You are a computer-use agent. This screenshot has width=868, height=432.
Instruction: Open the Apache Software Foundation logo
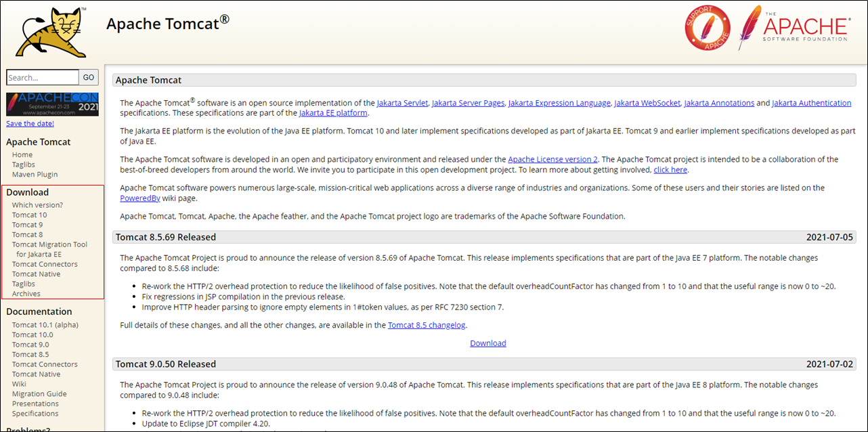coord(794,28)
